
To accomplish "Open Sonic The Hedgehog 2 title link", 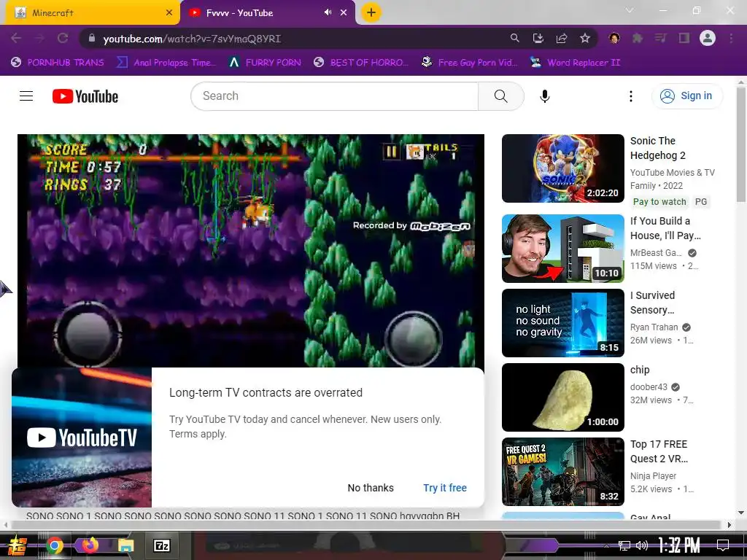I will click(658, 148).
